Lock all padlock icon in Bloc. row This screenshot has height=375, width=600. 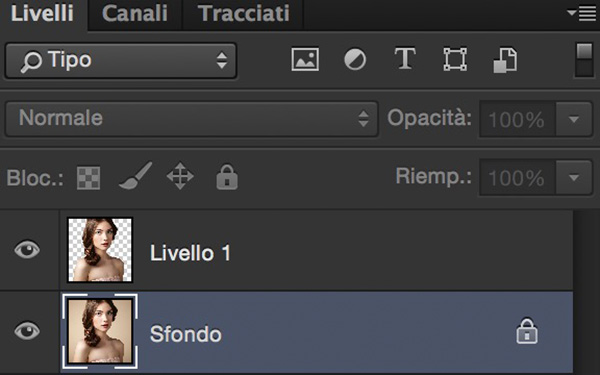[227, 177]
